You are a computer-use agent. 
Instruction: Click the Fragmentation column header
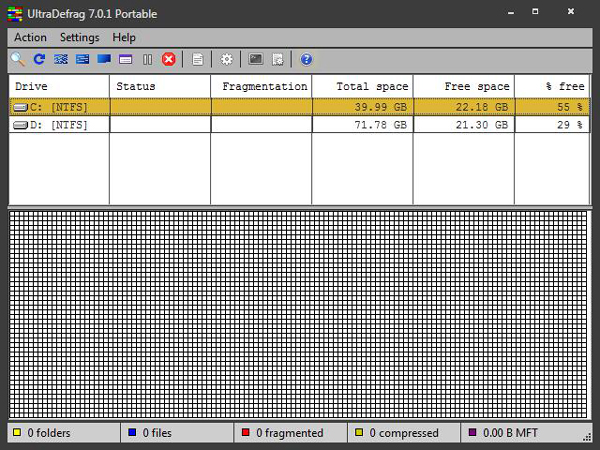point(261,86)
